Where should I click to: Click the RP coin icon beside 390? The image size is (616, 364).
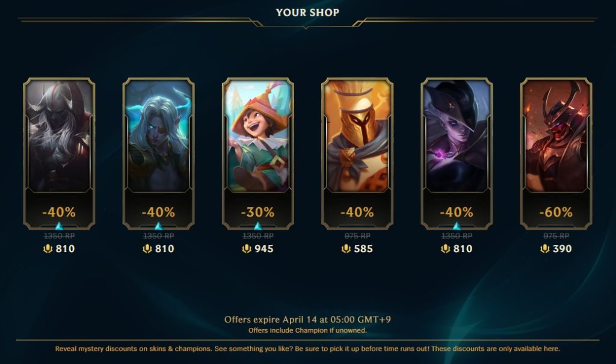click(544, 249)
